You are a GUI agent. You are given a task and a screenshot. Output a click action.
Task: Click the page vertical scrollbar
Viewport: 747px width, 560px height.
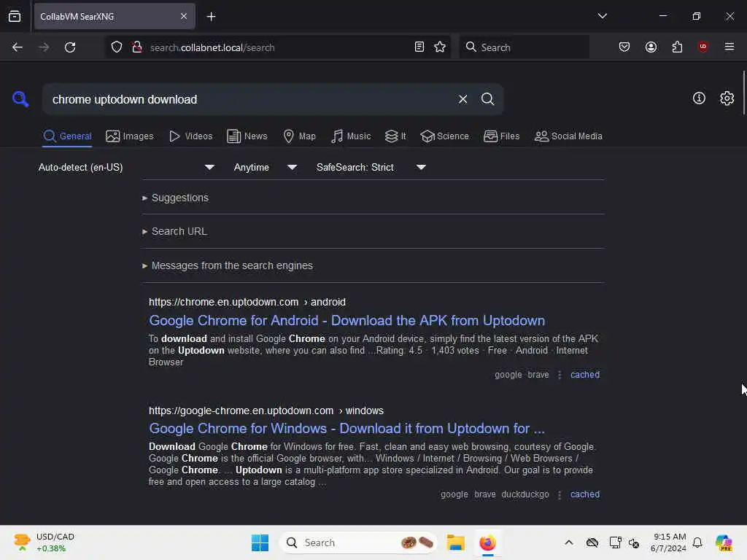(x=743, y=93)
